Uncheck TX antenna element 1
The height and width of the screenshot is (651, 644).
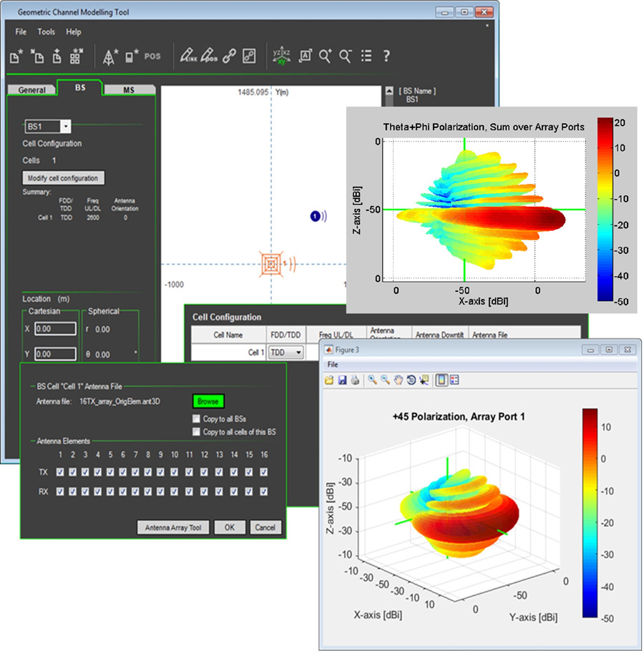(61, 471)
